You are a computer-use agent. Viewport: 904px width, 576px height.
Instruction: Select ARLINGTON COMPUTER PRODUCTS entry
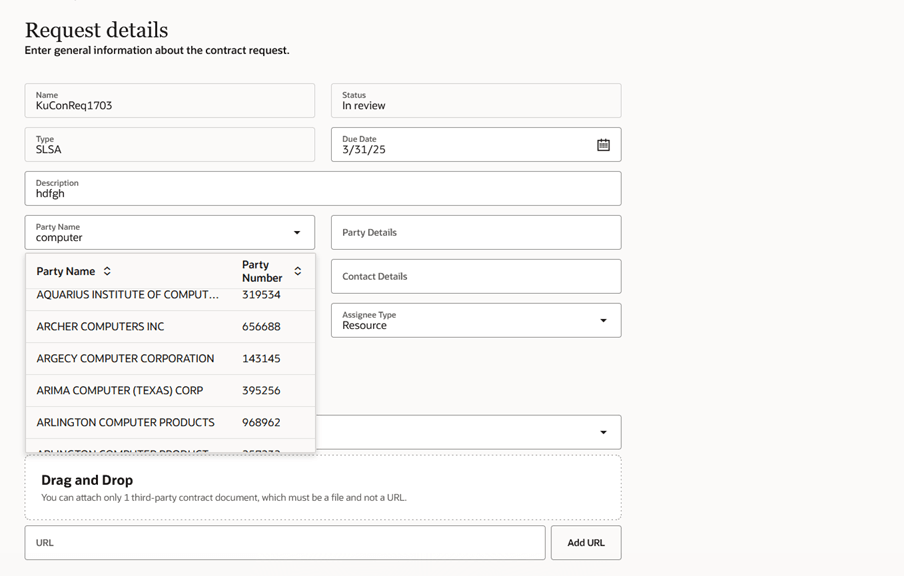pyautogui.click(x=125, y=423)
